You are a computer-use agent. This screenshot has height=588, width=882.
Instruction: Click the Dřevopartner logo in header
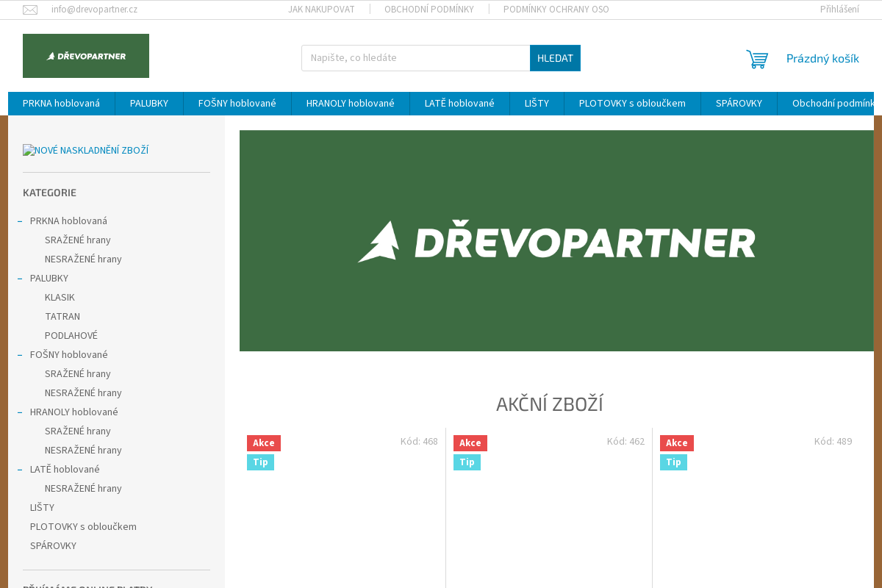pos(86,56)
